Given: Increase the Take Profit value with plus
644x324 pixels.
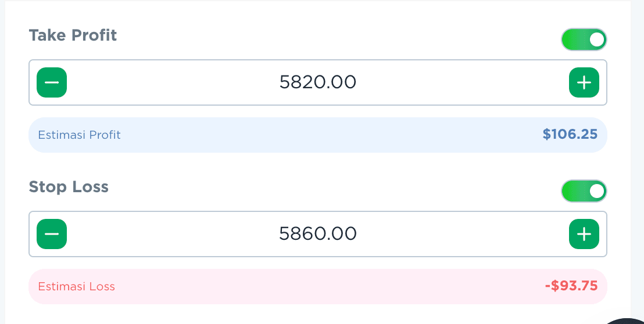Looking at the screenshot, I should (584, 82).
